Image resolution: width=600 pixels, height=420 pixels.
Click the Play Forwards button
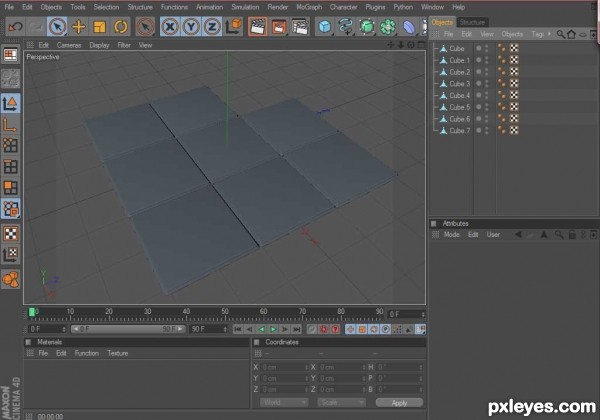(273, 329)
